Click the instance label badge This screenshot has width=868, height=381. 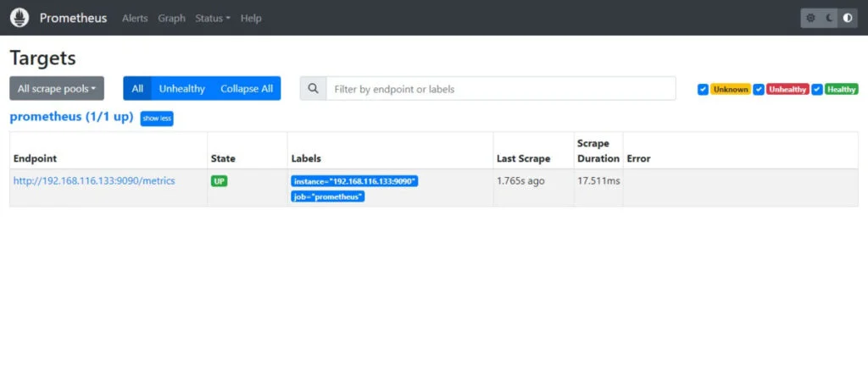point(354,181)
